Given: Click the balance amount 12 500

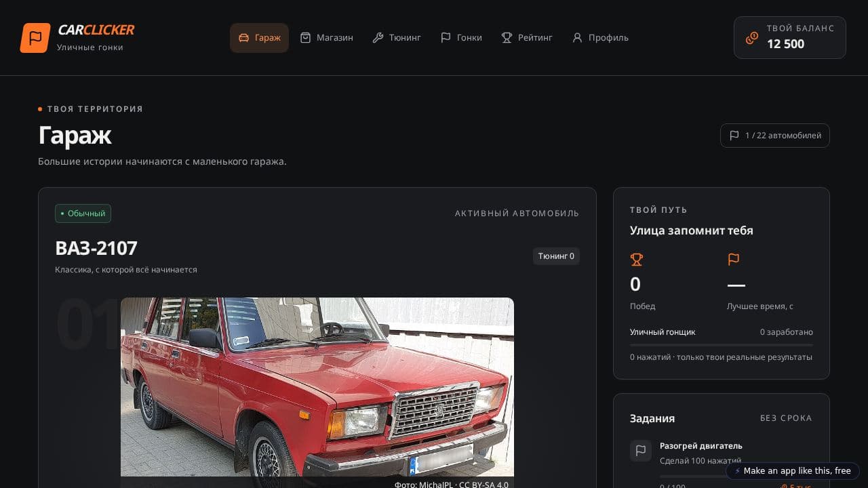Looking at the screenshot, I should pos(785,44).
